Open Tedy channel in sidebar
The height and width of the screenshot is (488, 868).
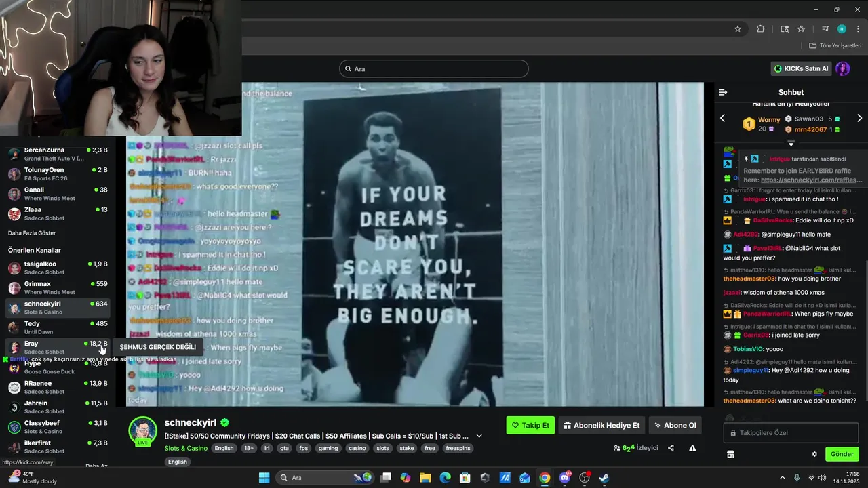pyautogui.click(x=58, y=327)
